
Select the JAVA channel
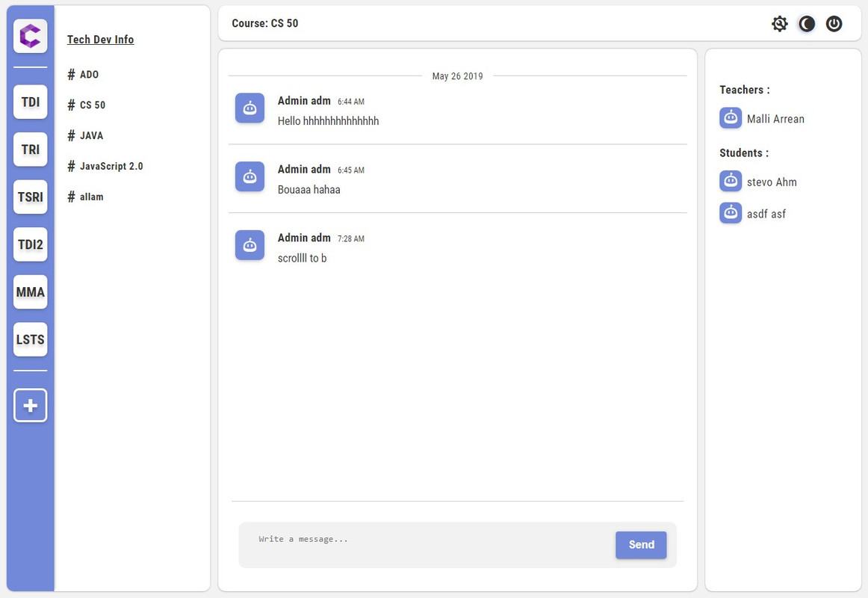(x=91, y=136)
